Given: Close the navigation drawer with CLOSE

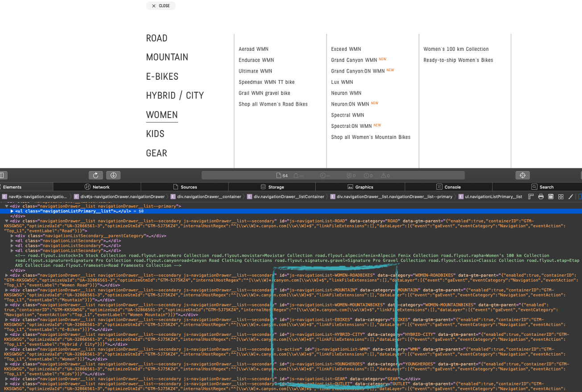Looking at the screenshot, I should pos(161,6).
